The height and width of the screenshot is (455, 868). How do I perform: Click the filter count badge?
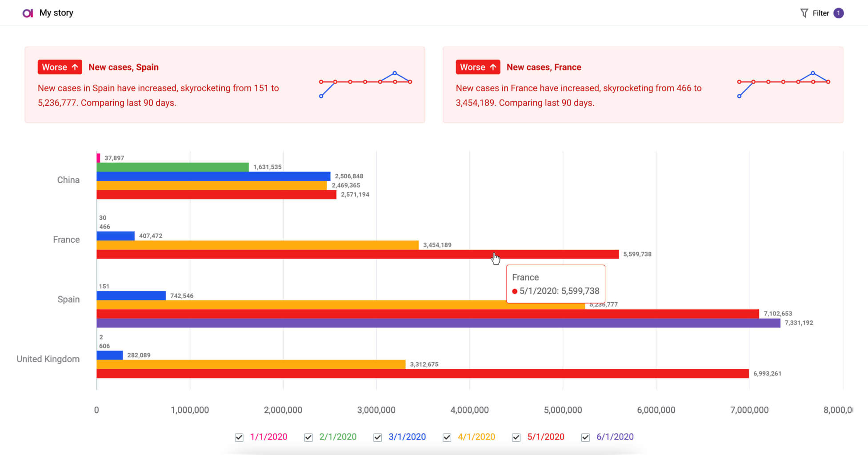(838, 13)
